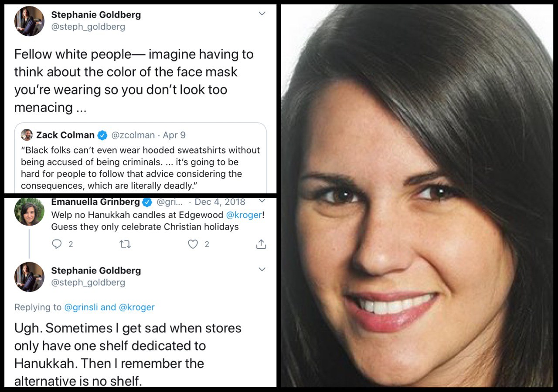Tap the share icon under Emanuella's tweet
558x392 pixels.
tap(261, 244)
